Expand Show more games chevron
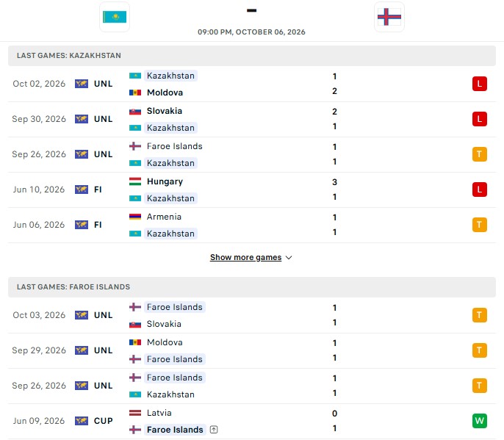The height and width of the screenshot is (440, 504). coord(289,258)
